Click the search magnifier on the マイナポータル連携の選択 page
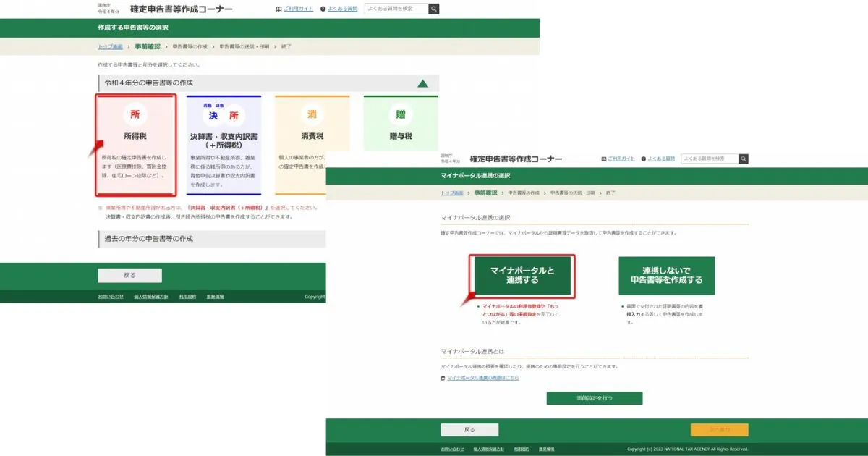 (743, 159)
